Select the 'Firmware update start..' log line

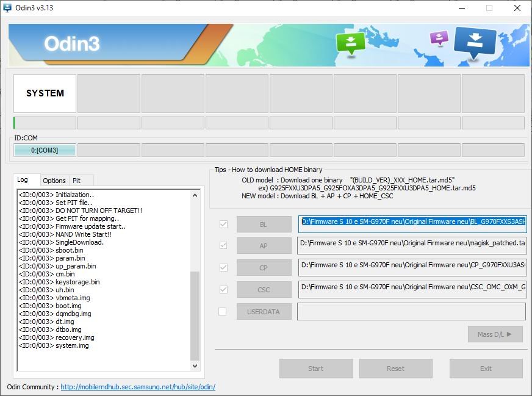72,226
